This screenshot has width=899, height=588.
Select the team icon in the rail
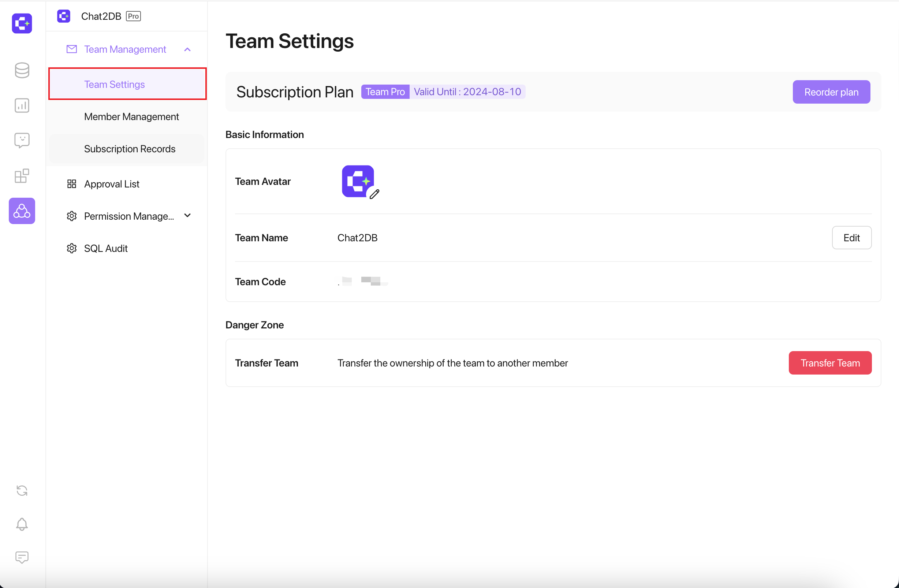tap(22, 211)
